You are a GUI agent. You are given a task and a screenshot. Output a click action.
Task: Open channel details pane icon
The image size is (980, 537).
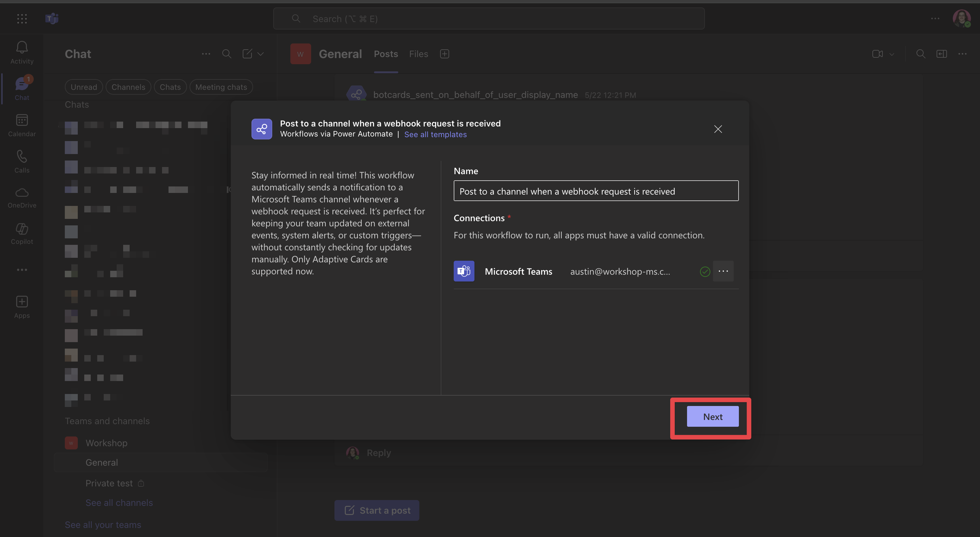coord(941,54)
